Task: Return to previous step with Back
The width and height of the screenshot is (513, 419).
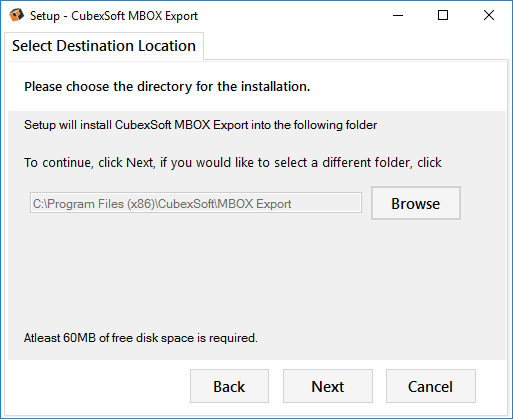Action: point(229,386)
